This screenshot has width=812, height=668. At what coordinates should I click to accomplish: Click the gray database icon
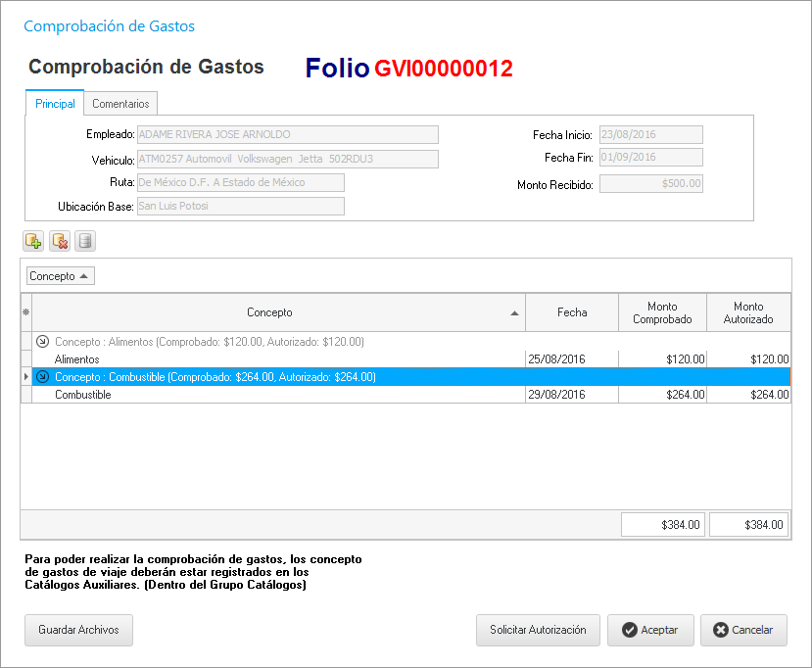click(85, 241)
